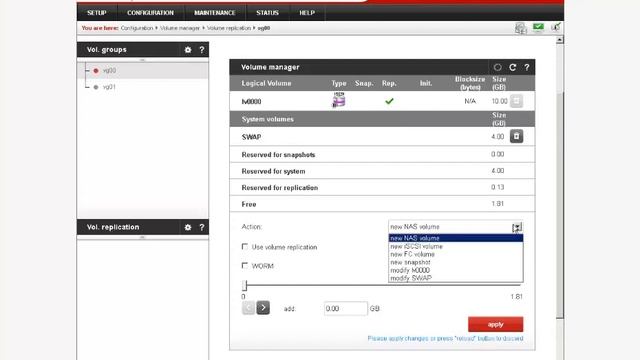Click Reserved for snapshots row label

[278, 155]
